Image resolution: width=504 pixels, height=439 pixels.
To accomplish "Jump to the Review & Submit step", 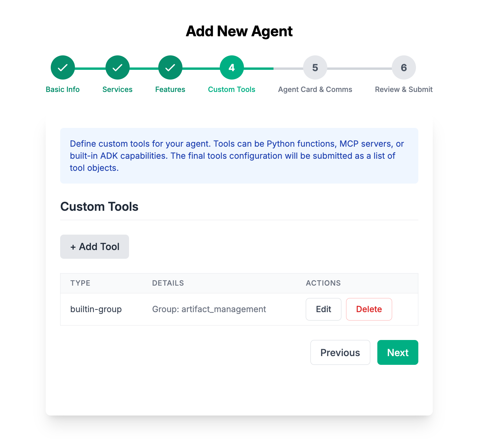I will [x=404, y=89].
